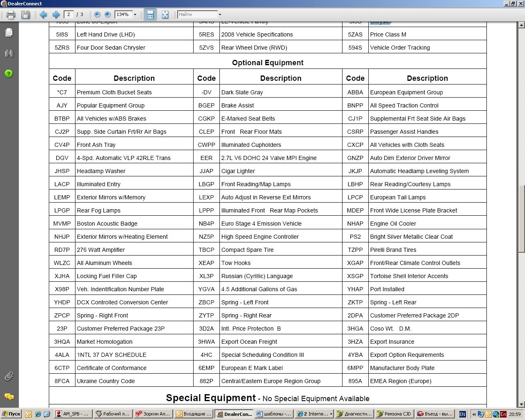Click the 134% zoom value field

(123, 14)
